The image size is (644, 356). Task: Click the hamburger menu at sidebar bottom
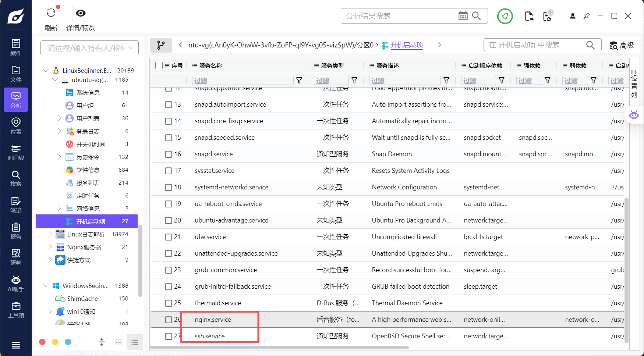click(x=16, y=345)
